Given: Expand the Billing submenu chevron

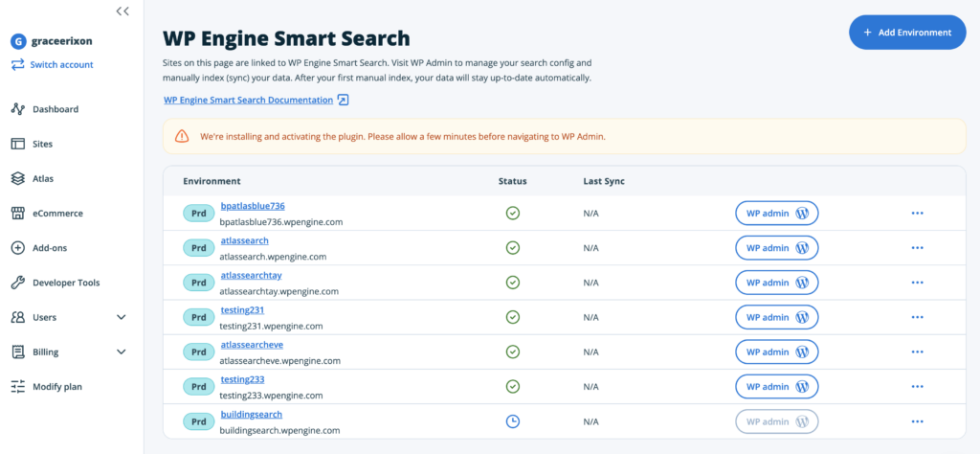Looking at the screenshot, I should (122, 352).
